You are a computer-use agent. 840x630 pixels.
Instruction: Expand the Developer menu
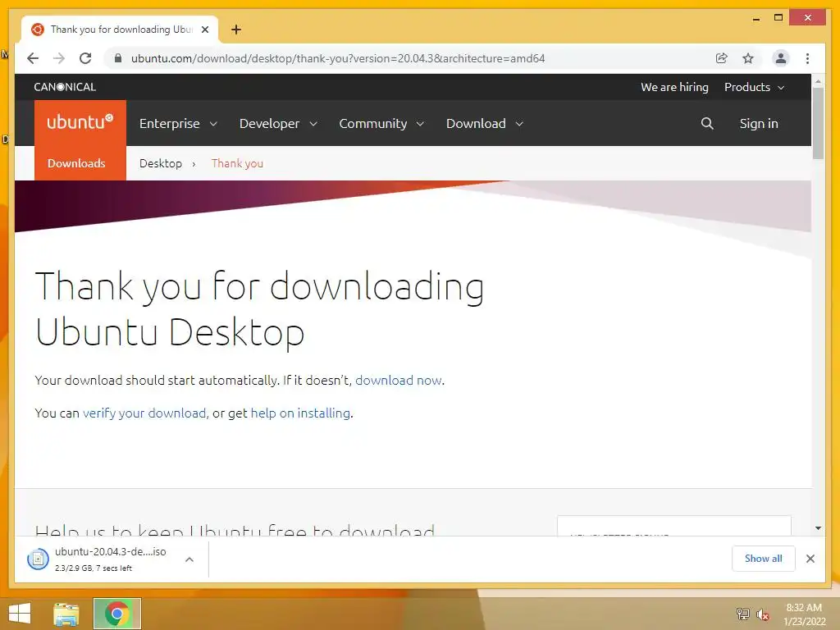(278, 124)
